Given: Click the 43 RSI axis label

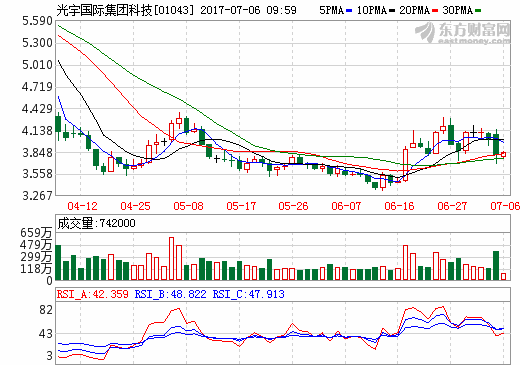Looking at the screenshot, I should (x=46, y=334).
